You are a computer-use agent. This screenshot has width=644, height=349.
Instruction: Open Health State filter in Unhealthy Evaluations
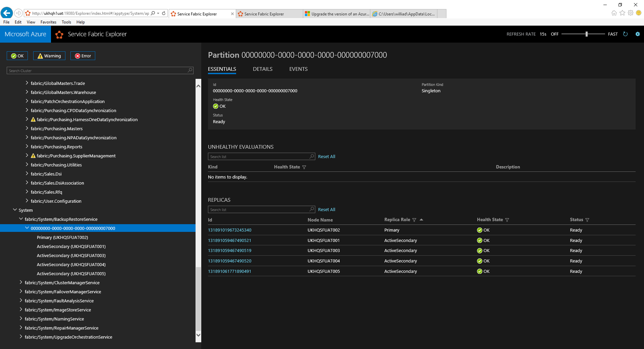tap(304, 167)
